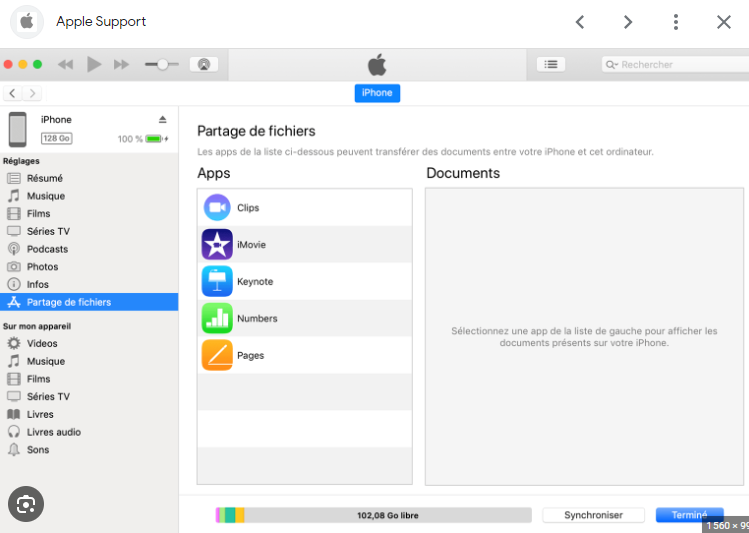Select the blue iPhone device button

[x=377, y=93]
